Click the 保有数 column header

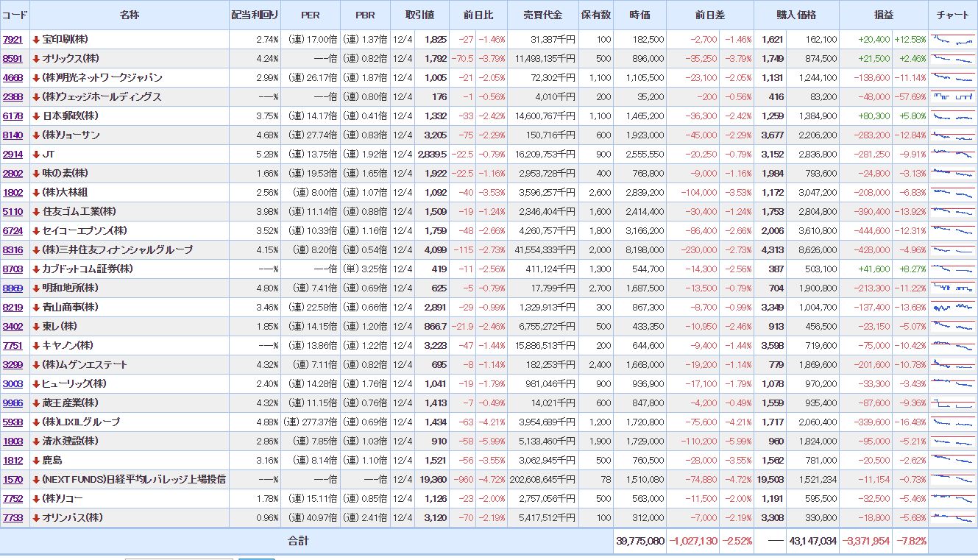tap(595, 15)
